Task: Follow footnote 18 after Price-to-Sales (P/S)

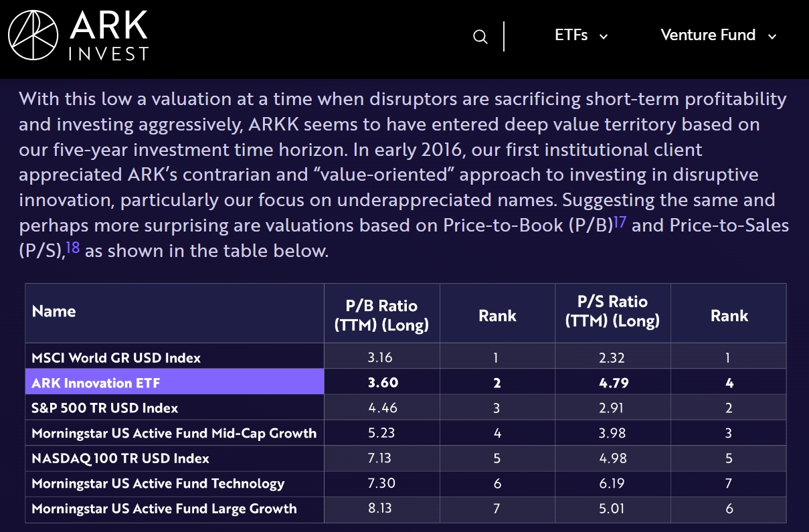Action: 72,248
